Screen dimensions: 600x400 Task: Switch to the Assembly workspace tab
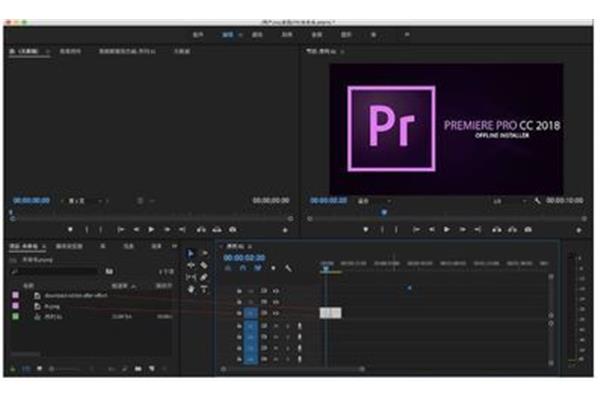pos(198,35)
